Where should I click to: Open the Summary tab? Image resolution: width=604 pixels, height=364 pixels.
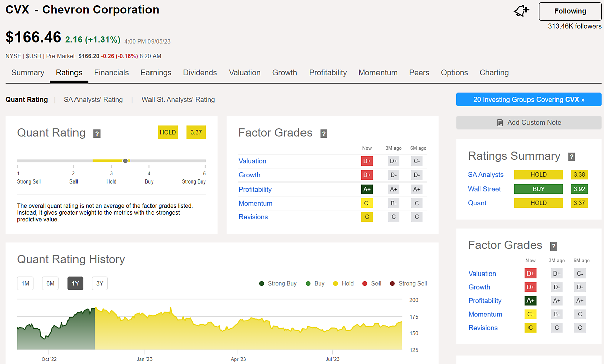(28, 73)
